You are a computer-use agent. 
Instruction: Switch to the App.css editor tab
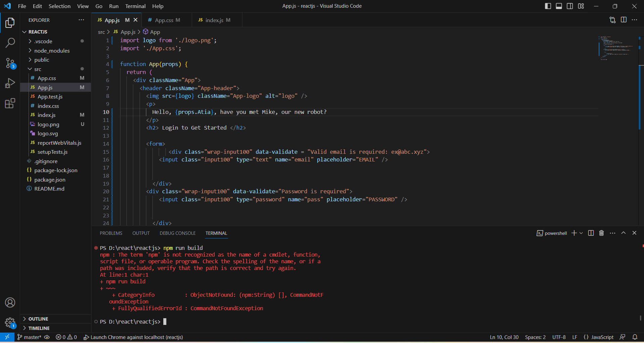(164, 20)
